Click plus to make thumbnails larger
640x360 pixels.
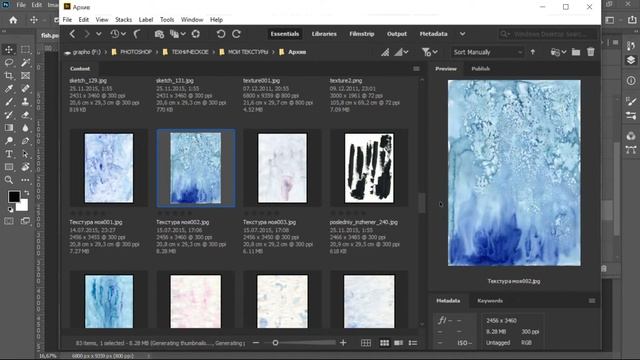click(343, 343)
